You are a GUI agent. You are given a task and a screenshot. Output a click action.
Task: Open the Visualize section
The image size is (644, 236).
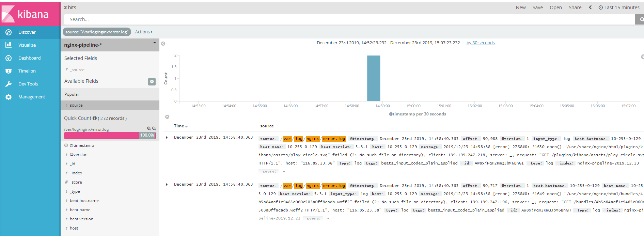[x=30, y=45]
